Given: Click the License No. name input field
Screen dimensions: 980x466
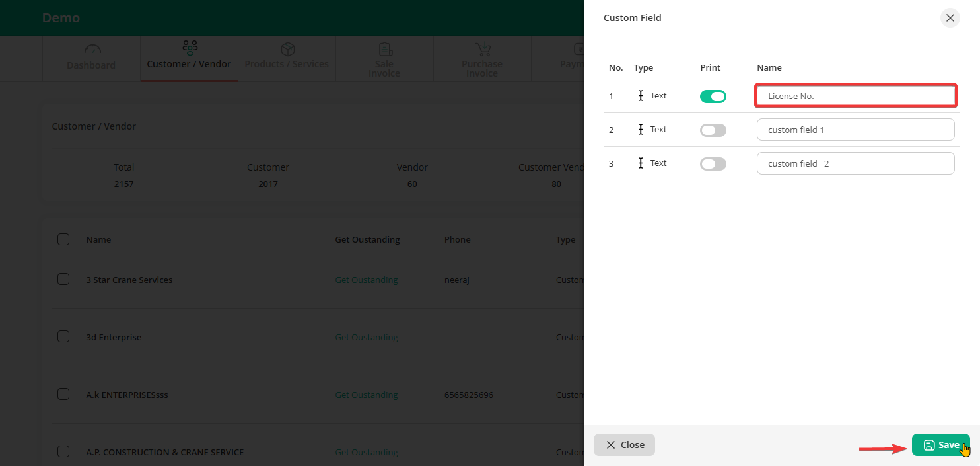Looking at the screenshot, I should pos(855,97).
